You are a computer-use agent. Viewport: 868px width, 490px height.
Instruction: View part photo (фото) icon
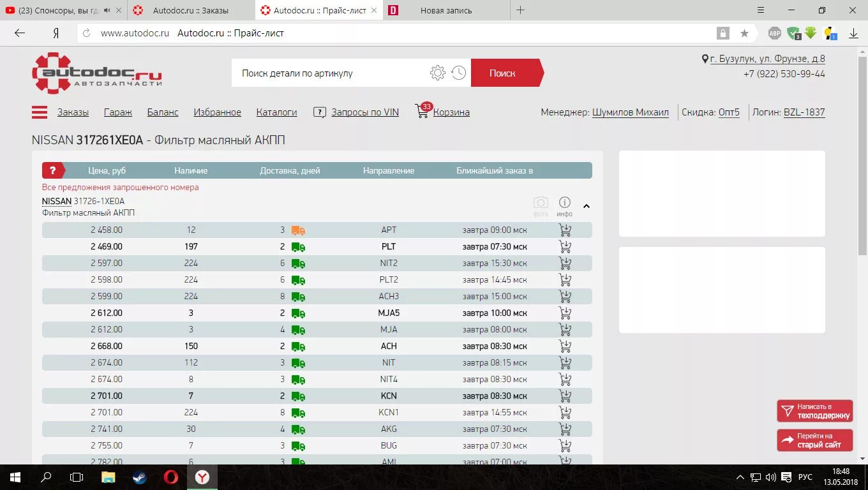tap(541, 205)
